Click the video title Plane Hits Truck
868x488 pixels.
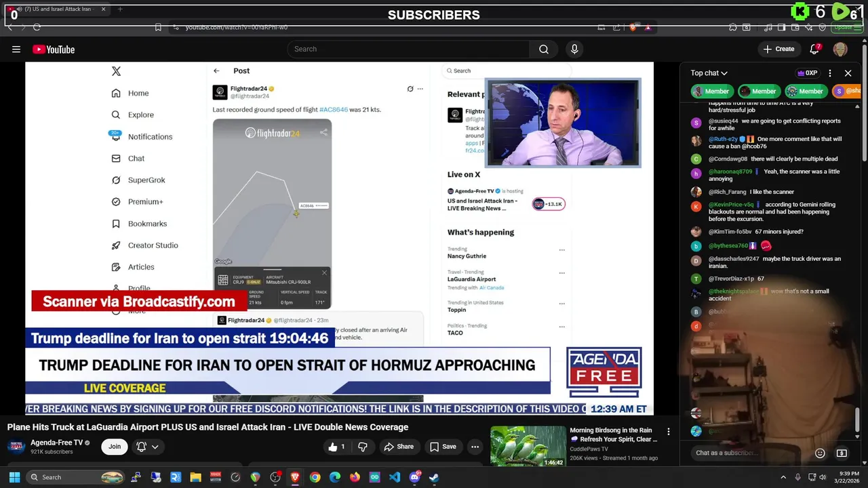coord(208,427)
